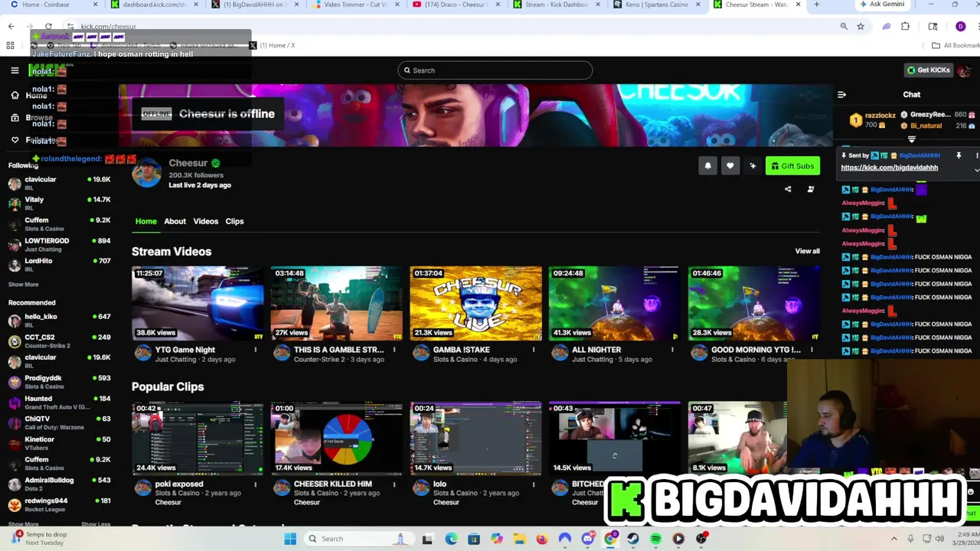Open more options for ALL NIGHTER video

point(672,350)
